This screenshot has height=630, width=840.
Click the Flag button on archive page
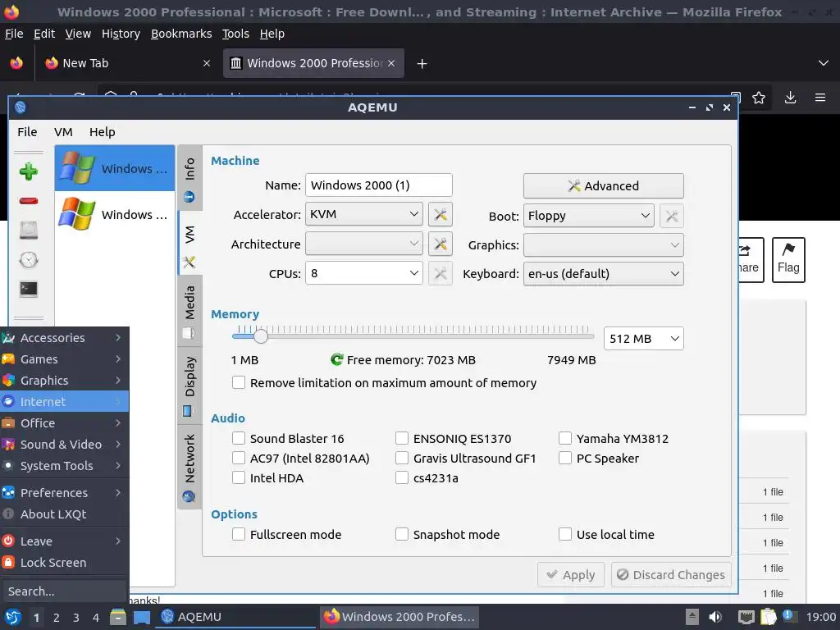pyautogui.click(x=788, y=260)
